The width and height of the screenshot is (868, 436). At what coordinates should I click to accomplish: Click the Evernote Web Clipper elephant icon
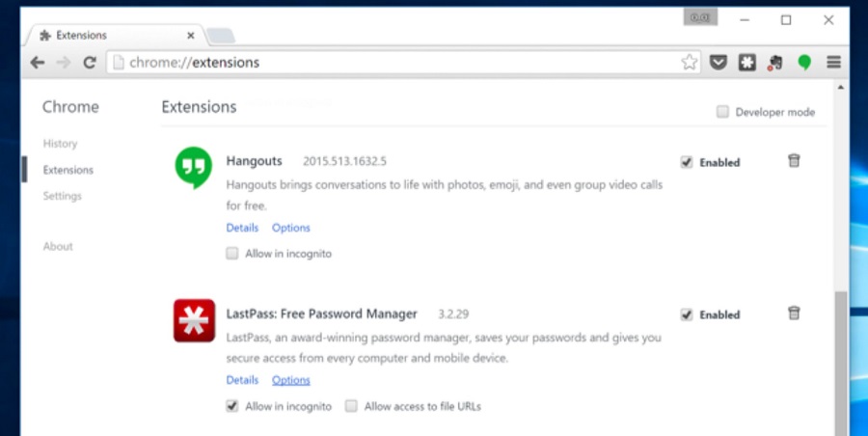(774, 63)
